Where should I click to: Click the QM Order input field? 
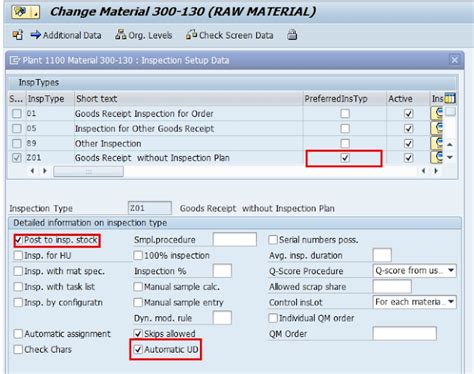point(405,333)
